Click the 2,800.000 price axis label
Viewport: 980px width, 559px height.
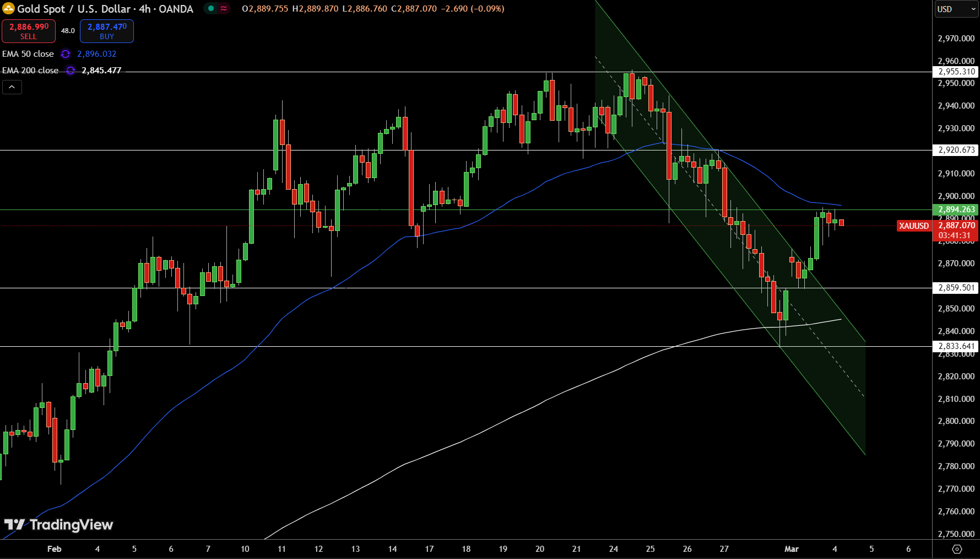point(956,421)
